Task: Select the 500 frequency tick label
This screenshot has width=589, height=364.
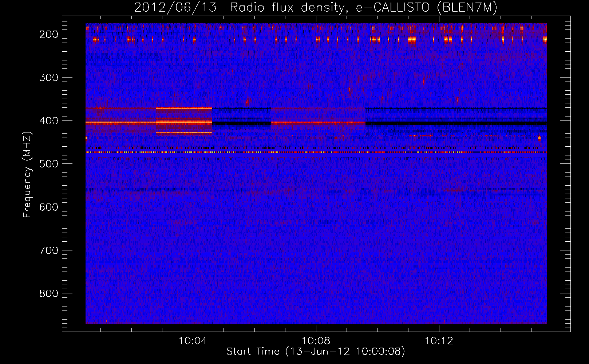Action: 49,164
